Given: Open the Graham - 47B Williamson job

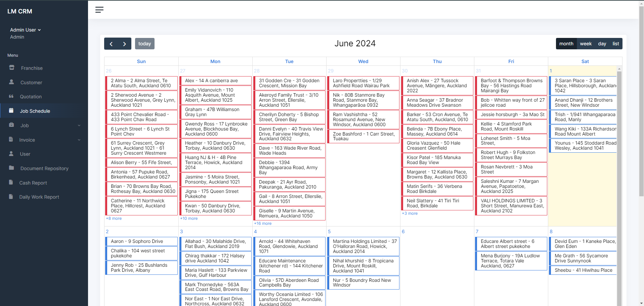Looking at the screenshot, I should point(215,112).
